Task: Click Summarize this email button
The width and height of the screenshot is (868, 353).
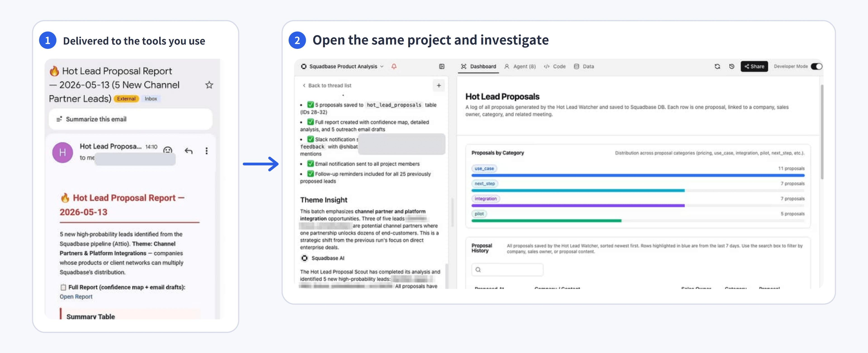Action: point(130,119)
